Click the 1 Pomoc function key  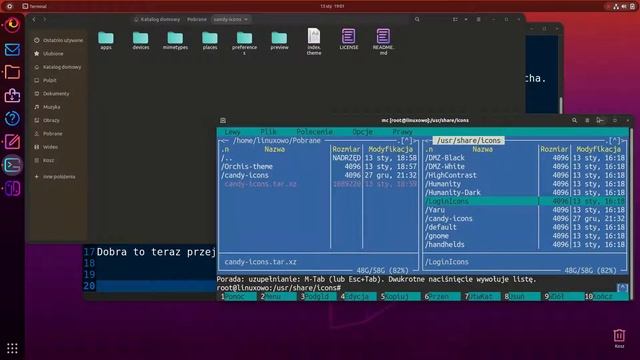[x=237, y=296]
